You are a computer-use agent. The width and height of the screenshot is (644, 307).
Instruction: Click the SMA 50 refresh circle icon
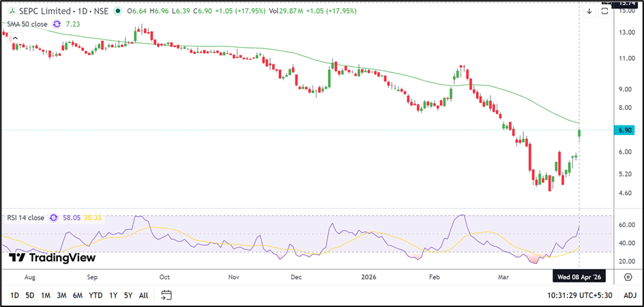[57, 24]
